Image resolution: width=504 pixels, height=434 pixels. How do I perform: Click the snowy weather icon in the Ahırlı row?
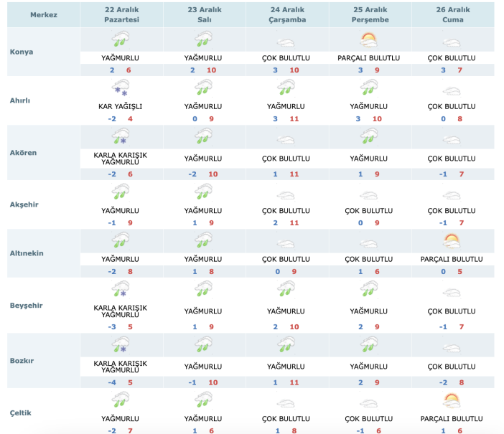coord(120,89)
